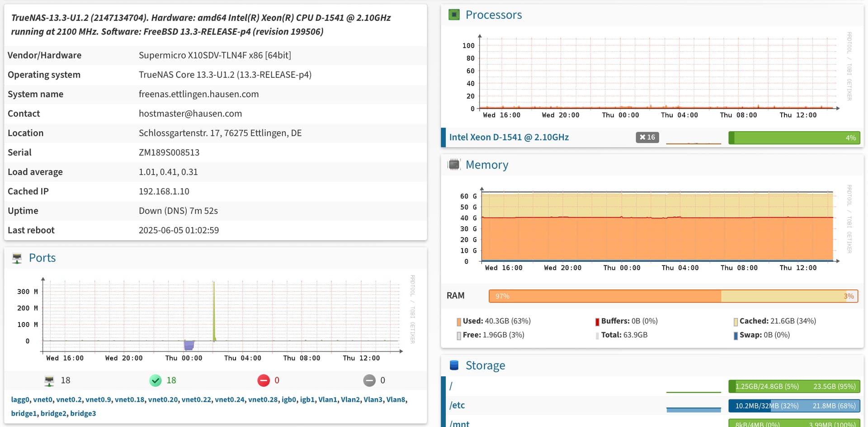This screenshot has width=868, height=427.
Task: Click the /etc storage 32% usage bar
Action: point(794,406)
